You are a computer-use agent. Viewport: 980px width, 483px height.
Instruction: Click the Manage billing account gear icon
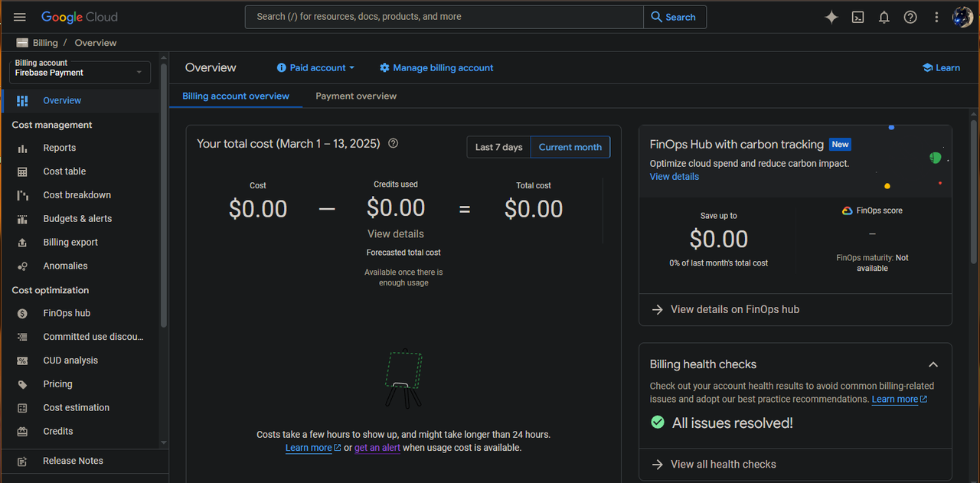(384, 67)
